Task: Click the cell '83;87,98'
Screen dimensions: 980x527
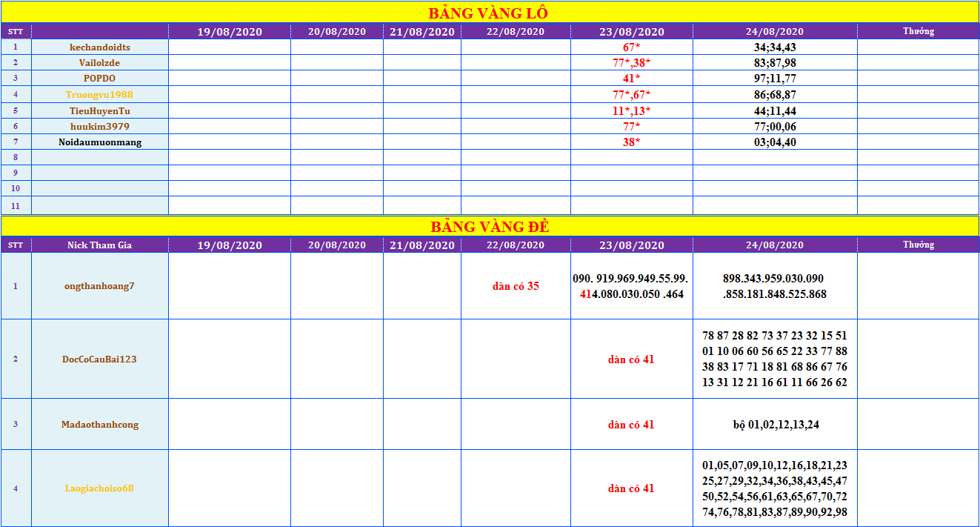Action: click(x=775, y=62)
